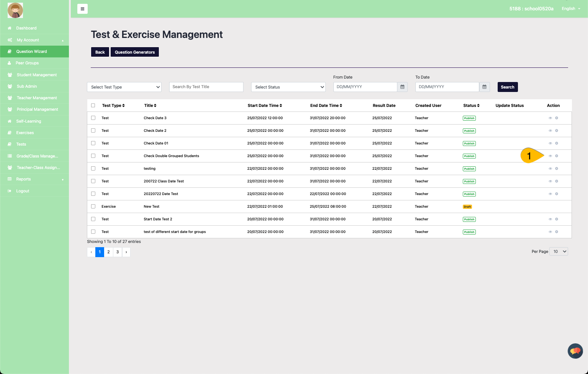Open Self-Learning sidebar item
The width and height of the screenshot is (588, 374).
point(34,121)
